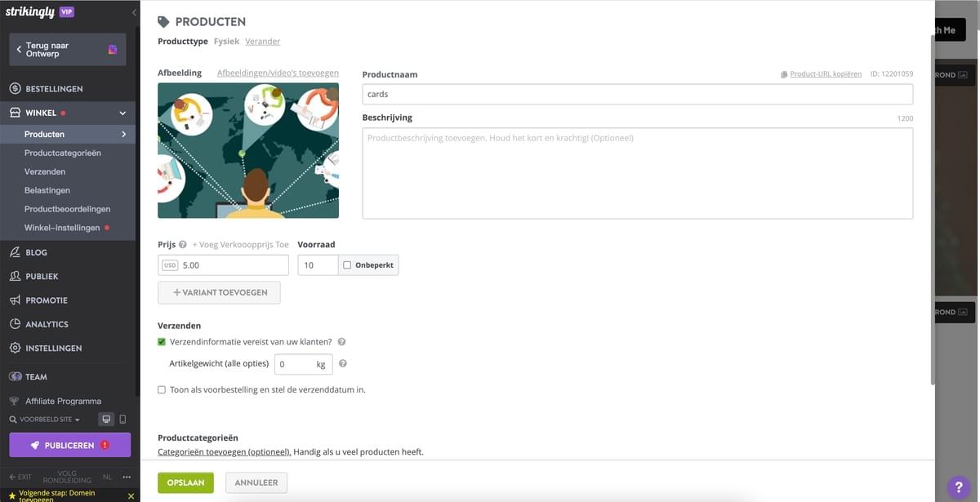Click the purple help question-mark bubble
Image resolution: width=980 pixels, height=502 pixels.
[960, 486]
